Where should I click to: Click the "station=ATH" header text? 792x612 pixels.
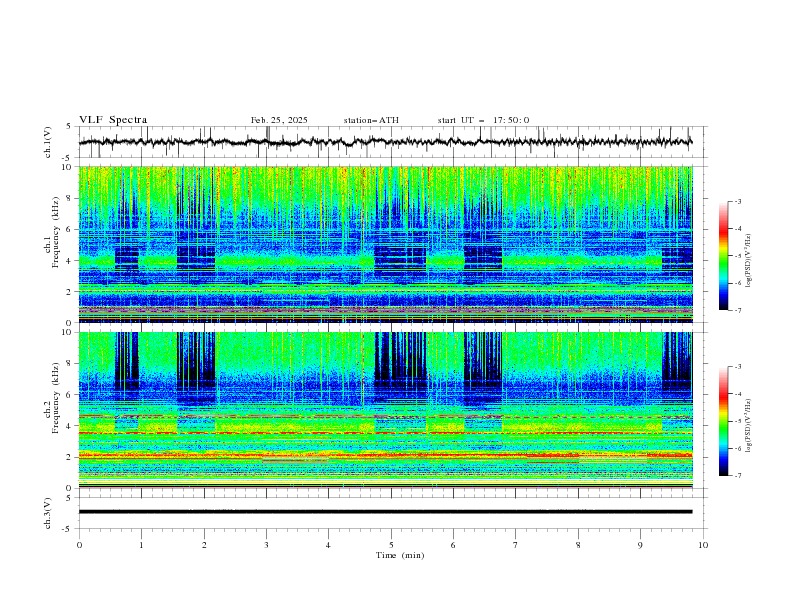[371, 120]
